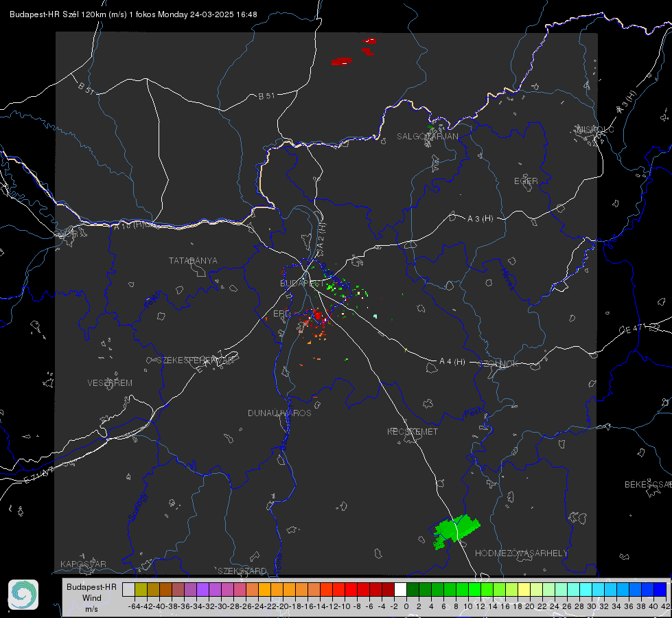Click the blue Somogy county label
672x618 pixels.
[x=137, y=507]
